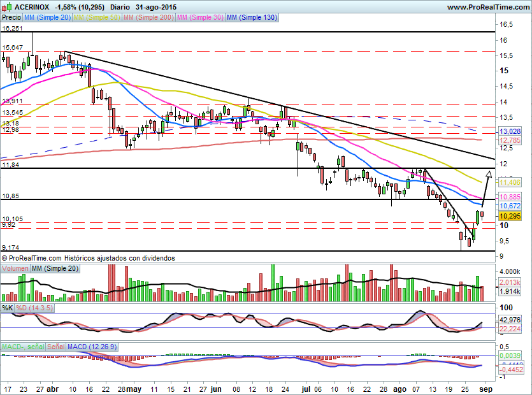Click the 31-ago-2015 date in the title

point(155,7)
